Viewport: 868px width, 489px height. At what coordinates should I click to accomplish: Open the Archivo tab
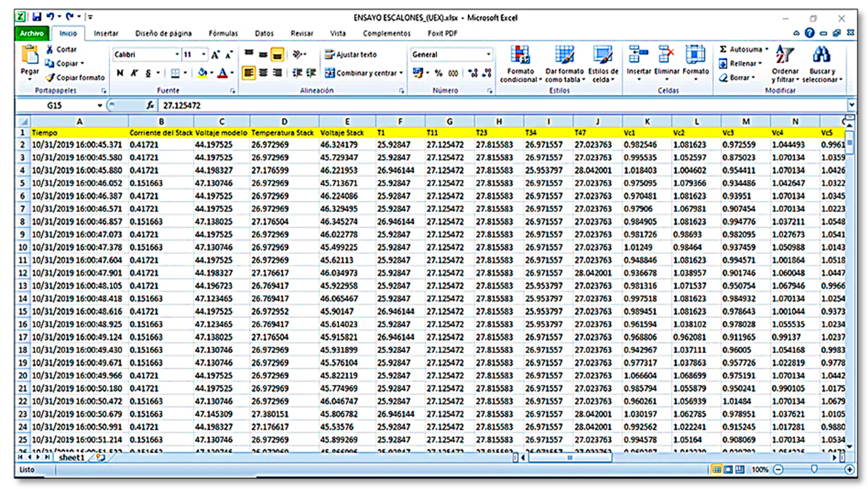click(32, 34)
